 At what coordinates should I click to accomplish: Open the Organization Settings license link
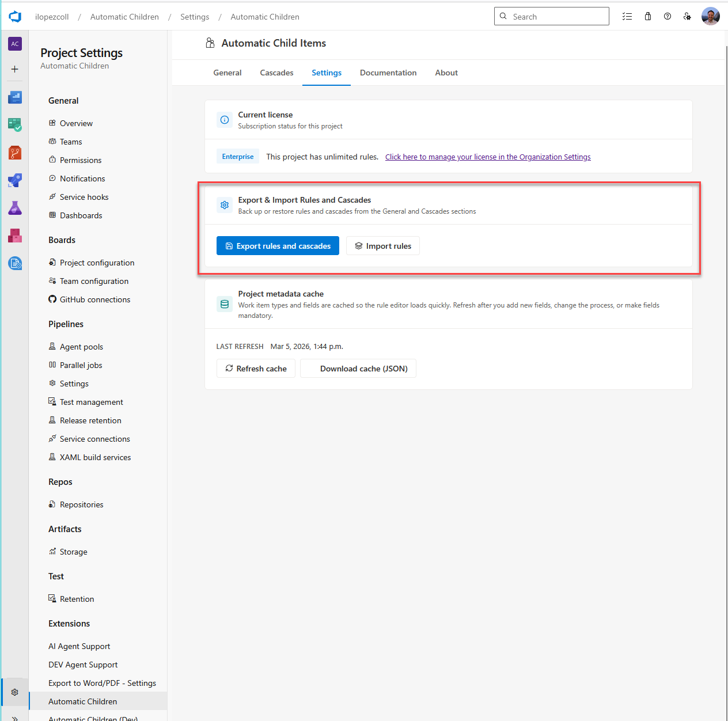pyautogui.click(x=488, y=157)
